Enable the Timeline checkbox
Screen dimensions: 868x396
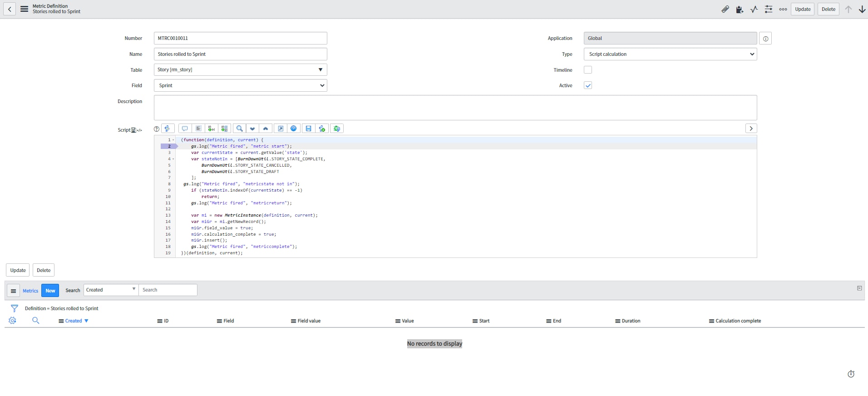tap(588, 70)
